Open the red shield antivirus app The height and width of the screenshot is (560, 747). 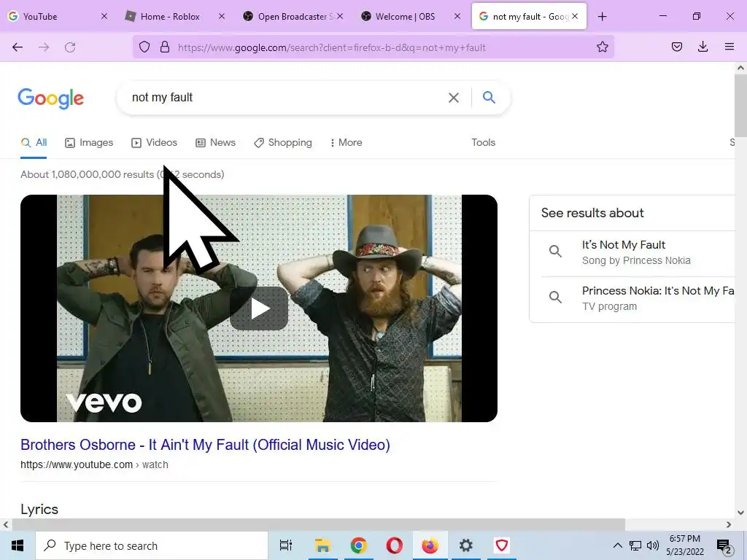pos(501,545)
